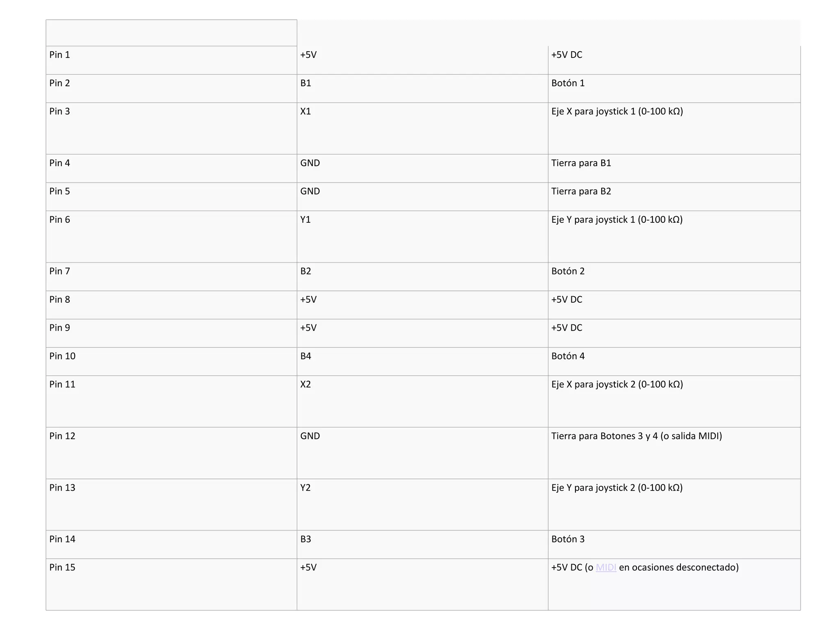Select the 'Tierra para B2' cell
Viewport: 840px width, 630px height.
[x=581, y=192]
